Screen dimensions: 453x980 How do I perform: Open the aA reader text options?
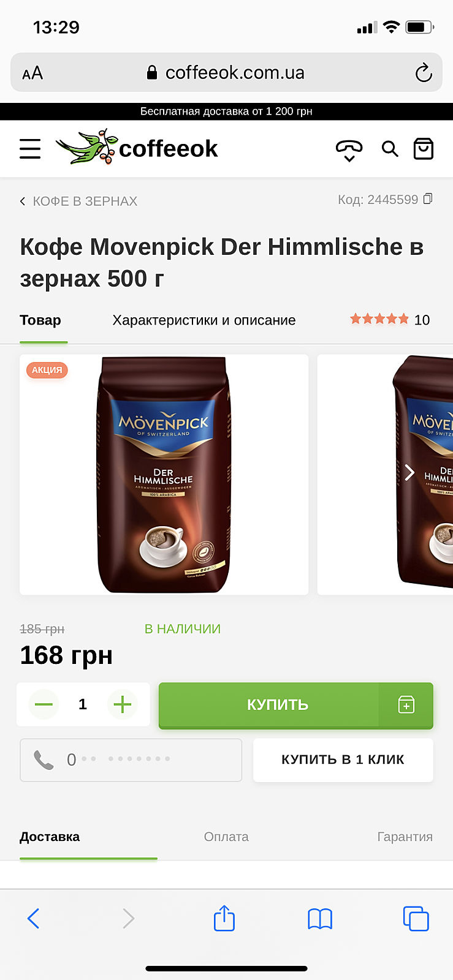32,73
